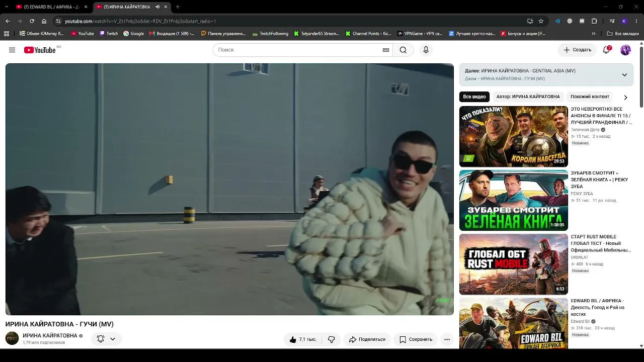This screenshot has width=644, height=362.
Task: Click the main video player
Action: [229, 189]
